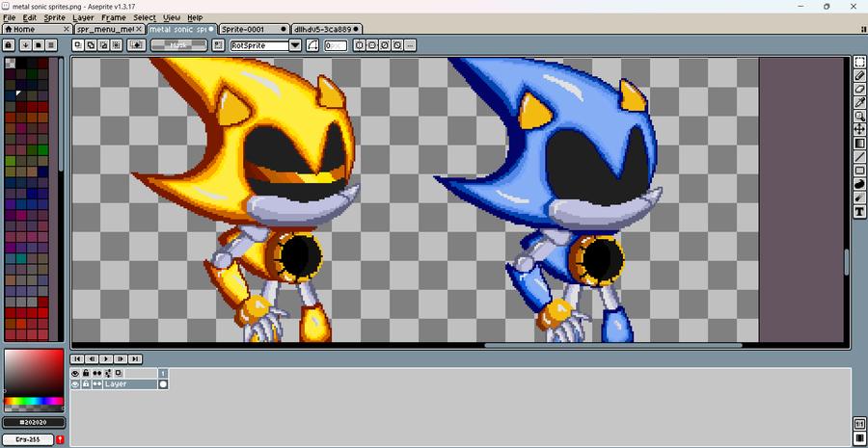Select the Layer name in timeline

(x=129, y=383)
